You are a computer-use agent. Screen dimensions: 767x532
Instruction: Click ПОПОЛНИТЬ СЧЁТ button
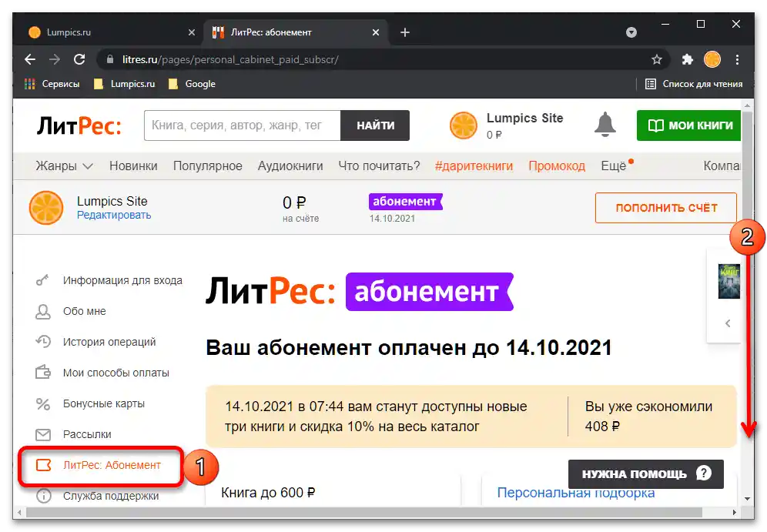[666, 208]
